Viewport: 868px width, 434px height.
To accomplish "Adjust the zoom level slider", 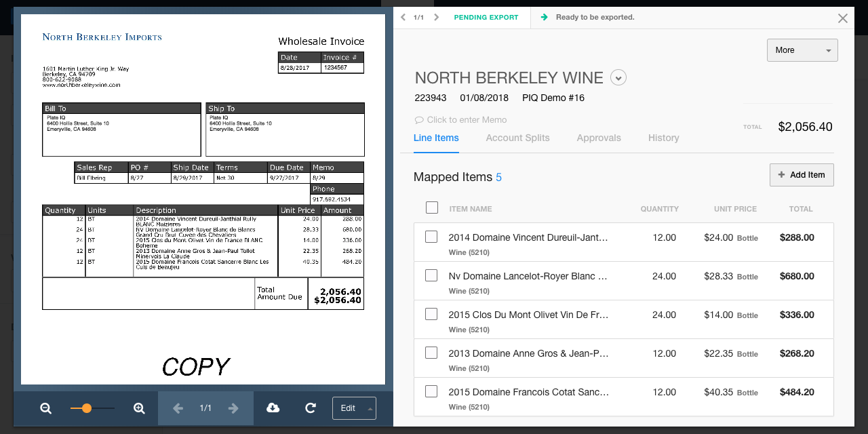I will point(86,408).
